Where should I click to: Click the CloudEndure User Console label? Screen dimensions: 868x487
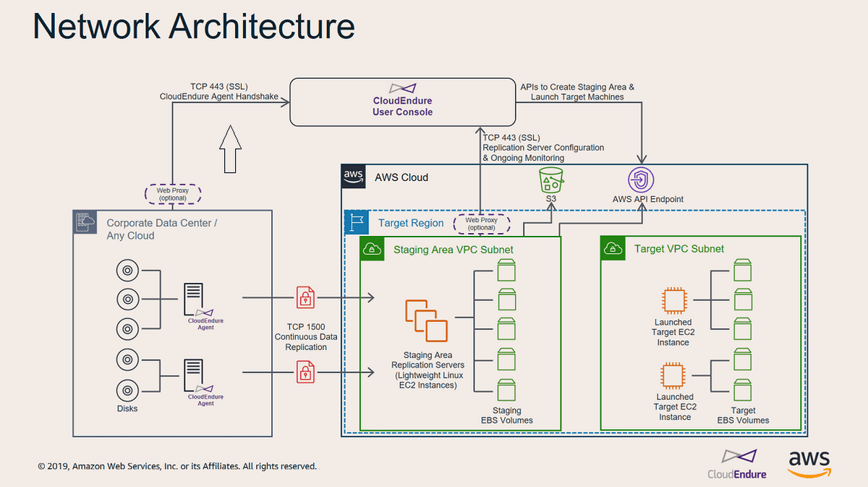(x=403, y=106)
